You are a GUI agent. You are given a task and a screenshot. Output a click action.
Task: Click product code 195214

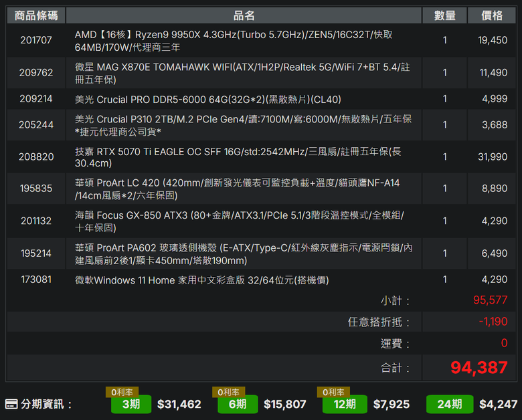(36, 253)
